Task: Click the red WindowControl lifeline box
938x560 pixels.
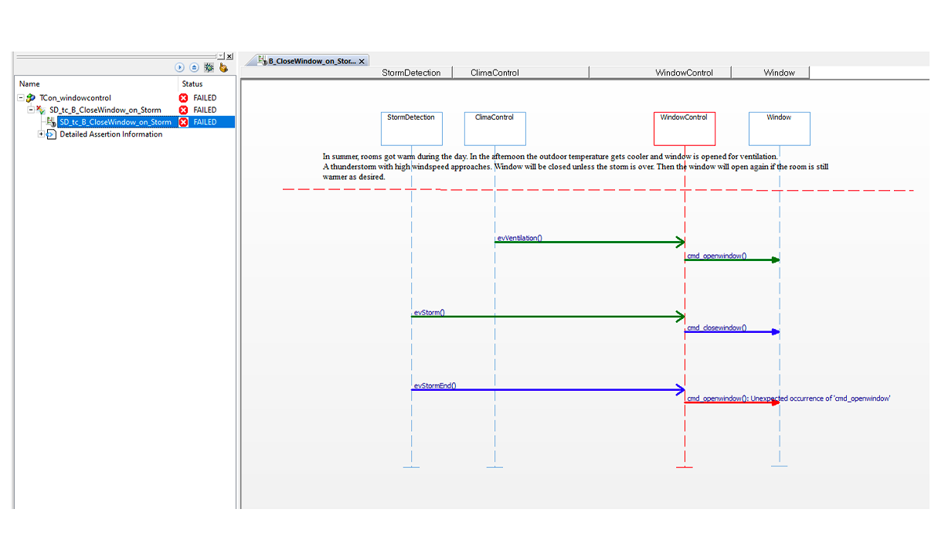Action: coord(685,129)
